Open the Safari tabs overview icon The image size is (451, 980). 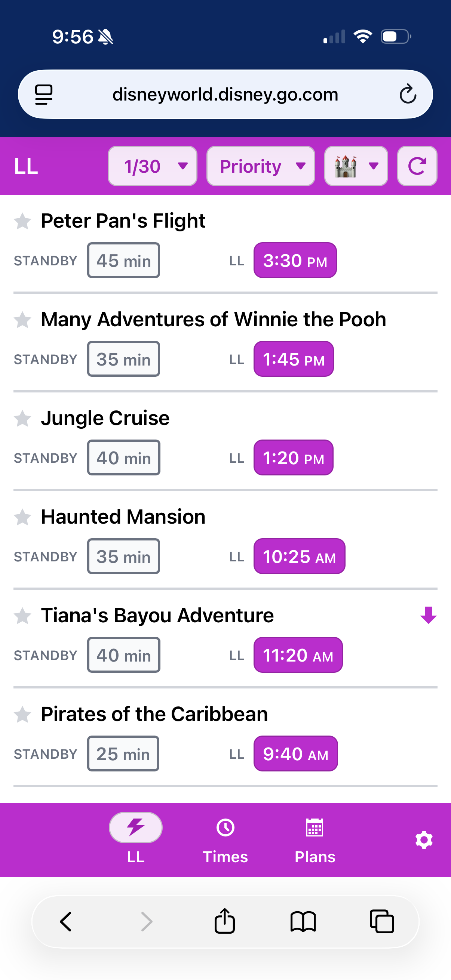[x=382, y=921]
